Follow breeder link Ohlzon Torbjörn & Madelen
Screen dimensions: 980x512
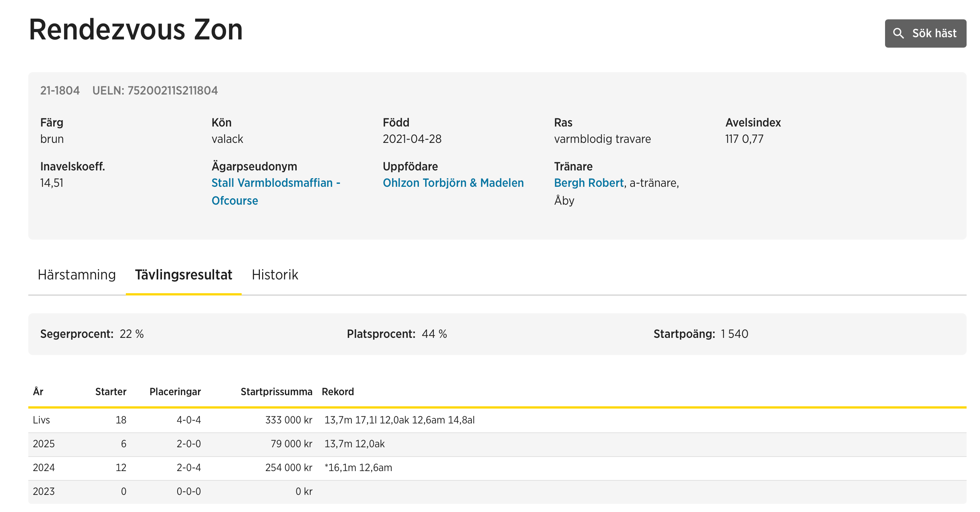tap(453, 183)
